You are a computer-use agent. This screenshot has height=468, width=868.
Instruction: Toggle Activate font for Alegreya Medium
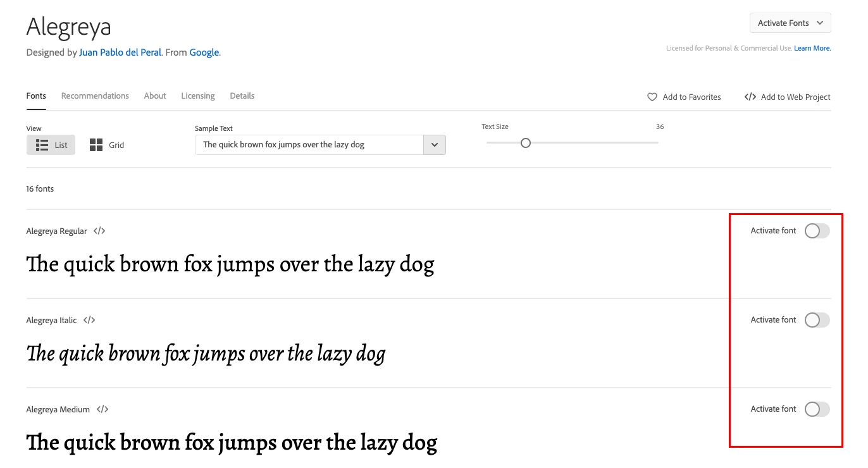point(817,409)
